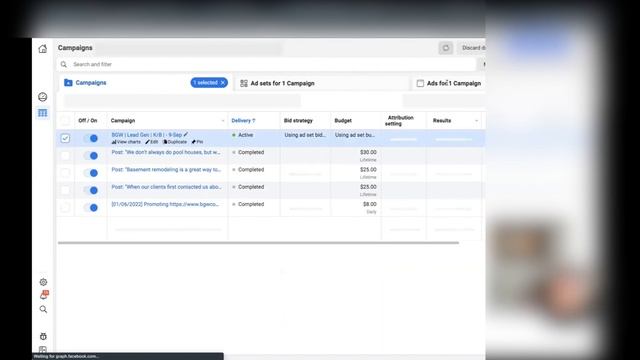Open the notifications bell with red badge
The image size is (640, 360).
coord(44,295)
